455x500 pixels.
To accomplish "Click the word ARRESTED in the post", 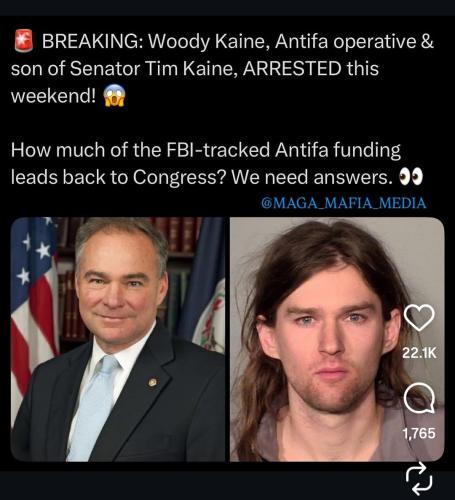I will pos(292,69).
